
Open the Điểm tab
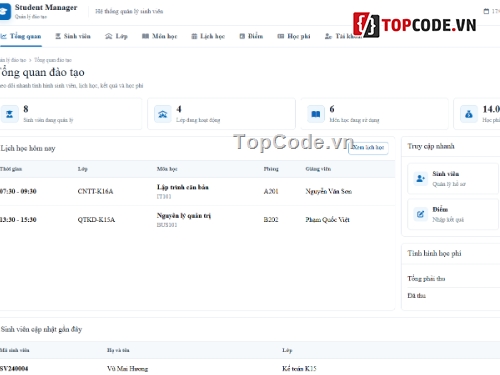pyautogui.click(x=251, y=36)
